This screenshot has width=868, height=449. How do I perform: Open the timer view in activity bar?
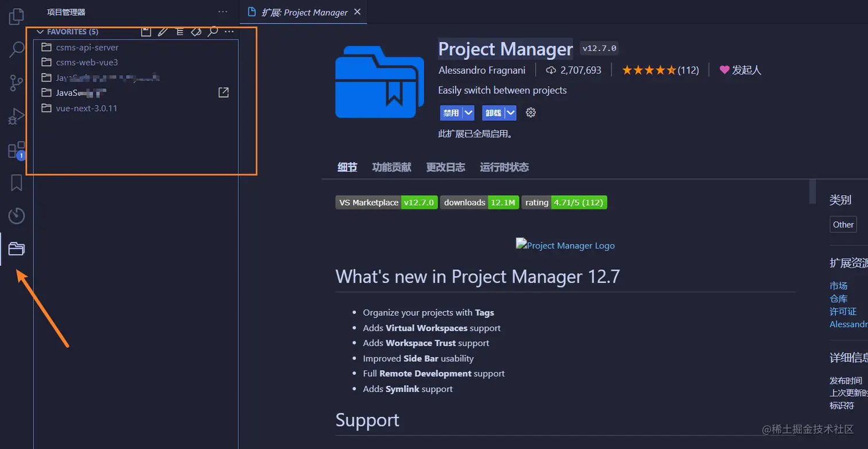point(17,216)
